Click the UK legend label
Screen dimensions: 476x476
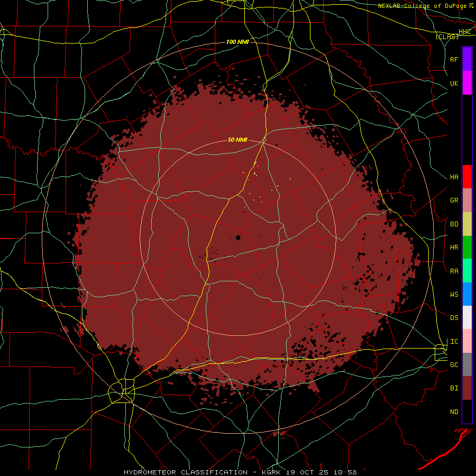[x=454, y=83]
